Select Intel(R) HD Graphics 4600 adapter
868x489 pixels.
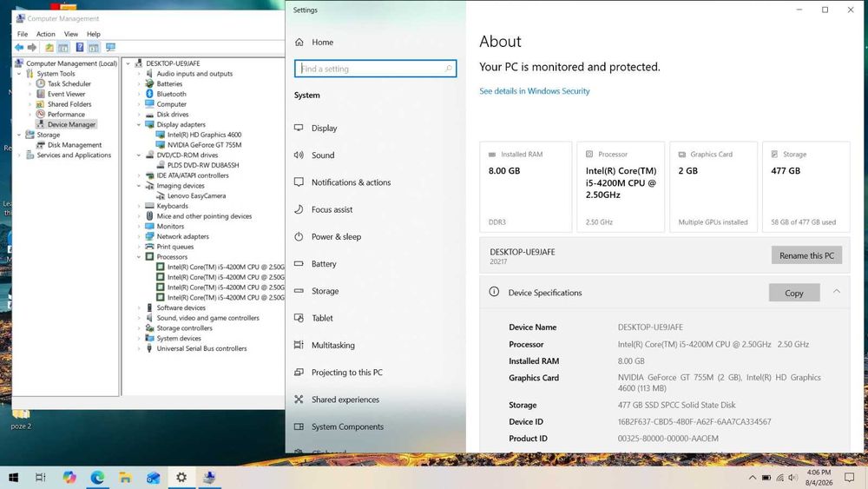point(204,135)
